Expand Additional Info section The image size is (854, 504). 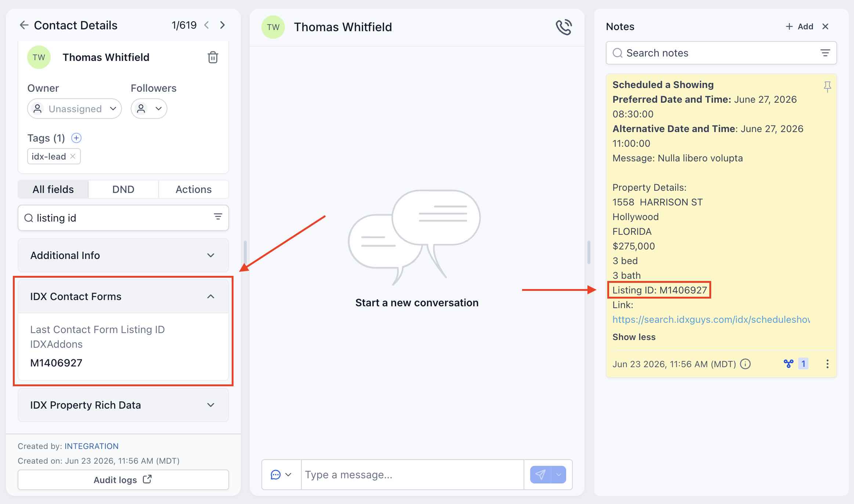[123, 255]
